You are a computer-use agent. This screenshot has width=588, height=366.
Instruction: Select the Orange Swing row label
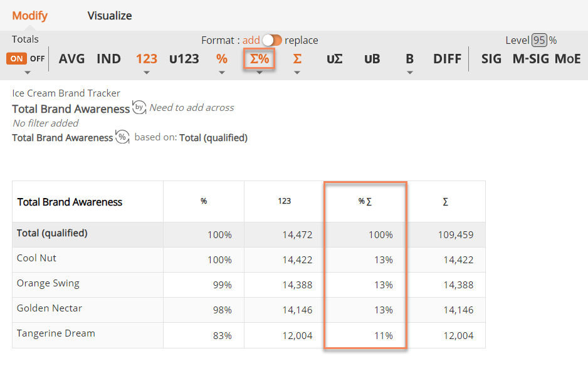click(48, 283)
